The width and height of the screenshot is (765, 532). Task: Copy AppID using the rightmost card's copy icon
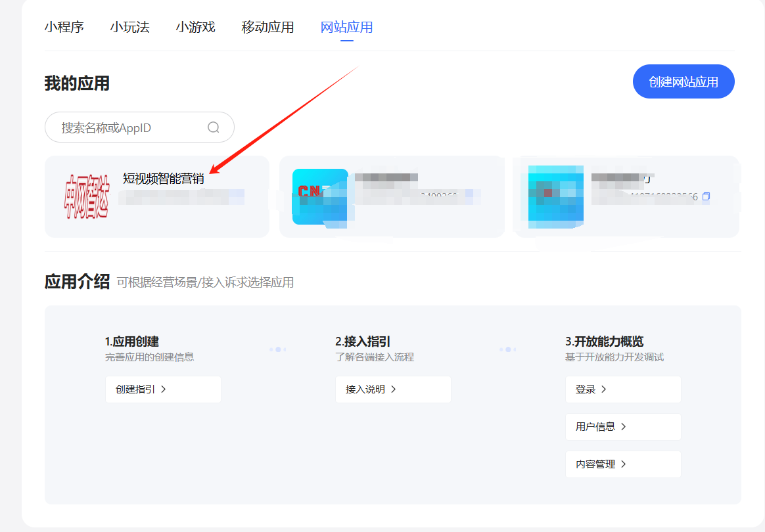[707, 196]
